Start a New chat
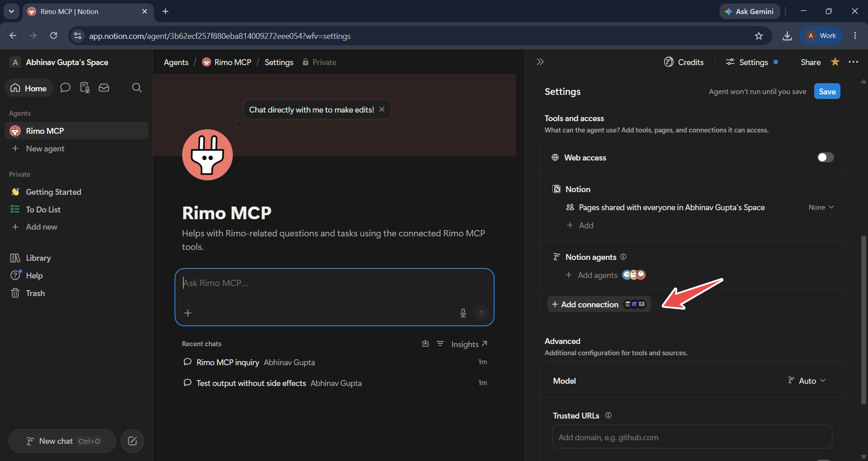Screen dimensions: 868x461 [62, 441]
